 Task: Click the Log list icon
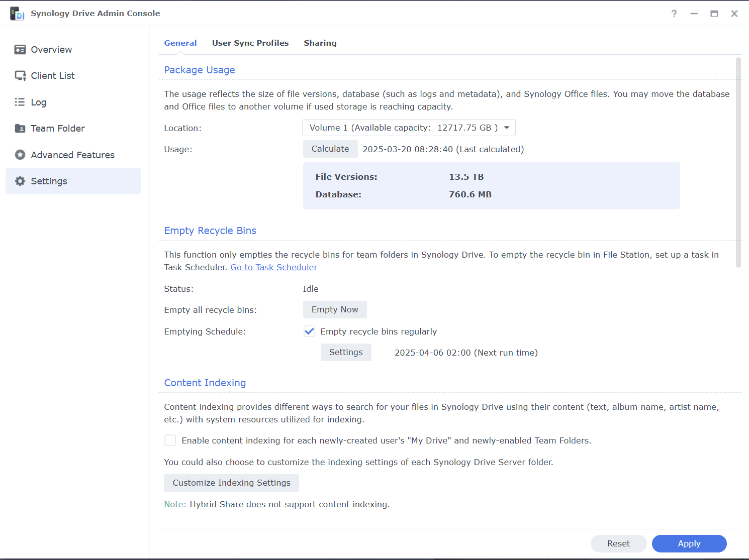pos(20,102)
